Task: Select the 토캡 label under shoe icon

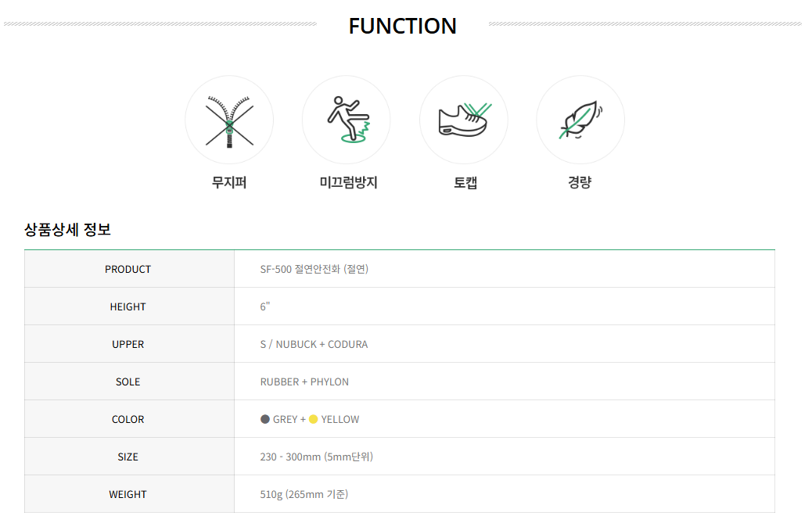Action: point(465,183)
